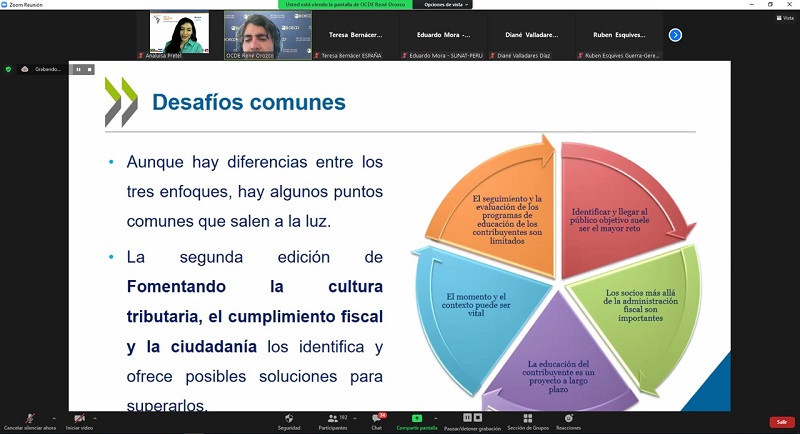800x434 pixels.
Task: Open Sección de Grupos breakout rooms icon
Action: (528, 418)
